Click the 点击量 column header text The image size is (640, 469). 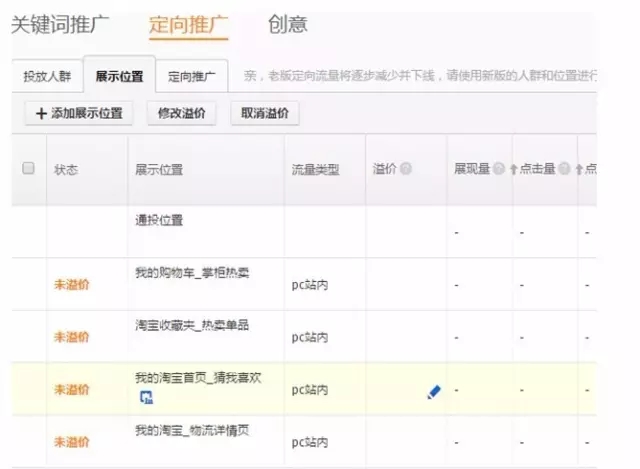tap(537, 169)
